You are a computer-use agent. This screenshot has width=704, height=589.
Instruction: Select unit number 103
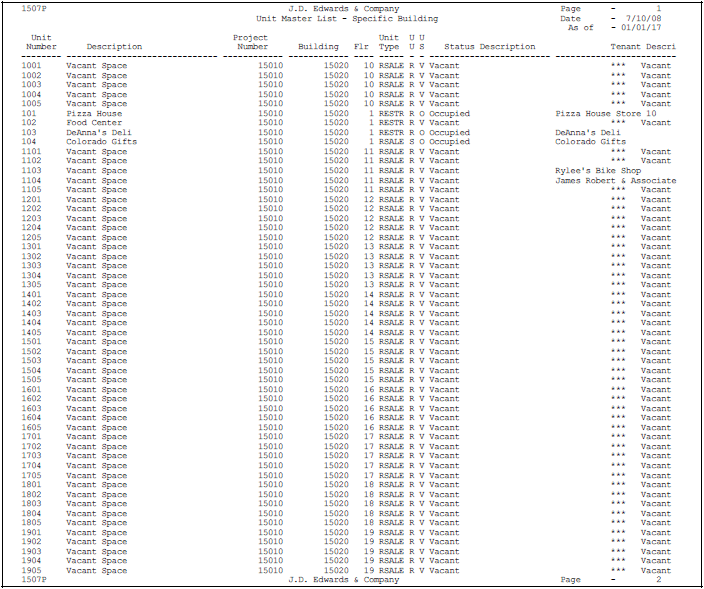point(29,132)
